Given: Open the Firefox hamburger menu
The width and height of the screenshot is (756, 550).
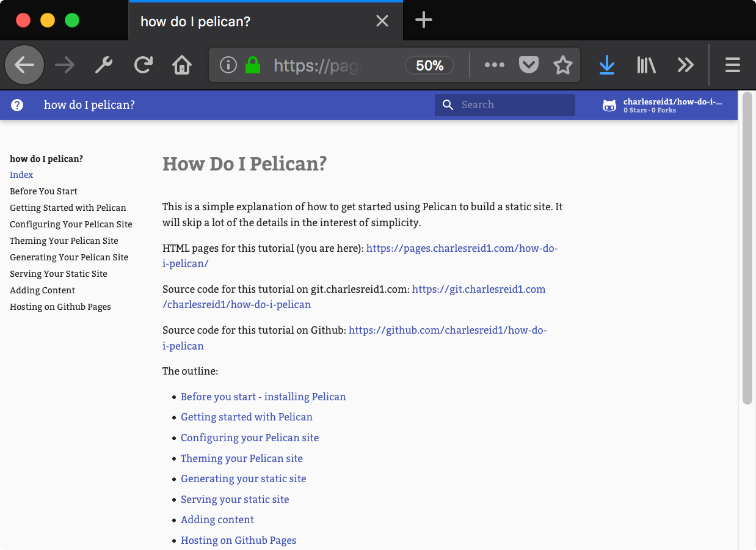Looking at the screenshot, I should tap(733, 65).
